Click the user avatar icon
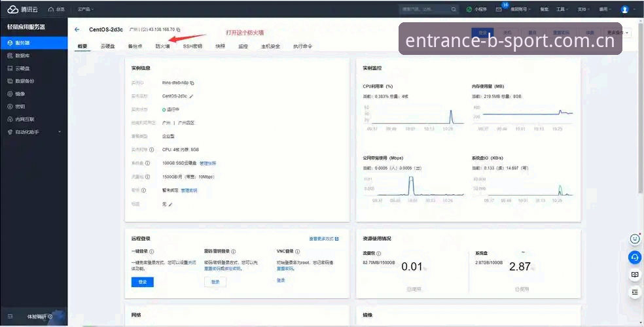Viewport: 644px width, 327px height. (x=624, y=9)
